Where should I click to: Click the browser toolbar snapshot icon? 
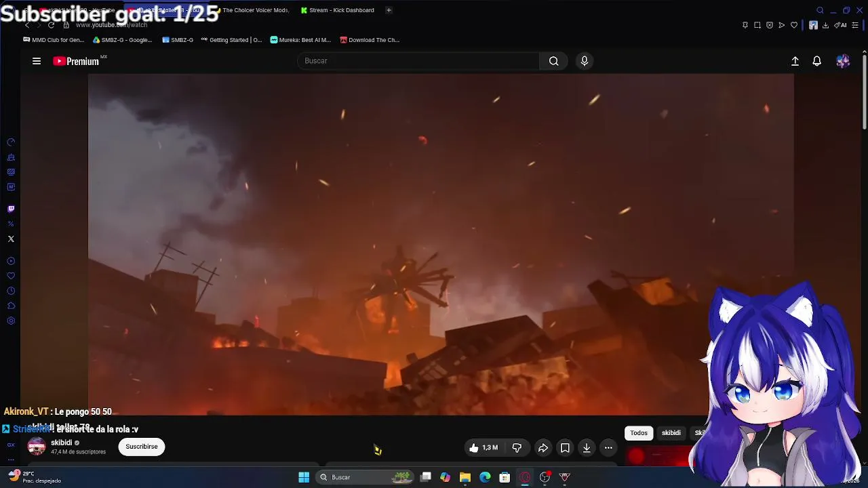tap(757, 25)
